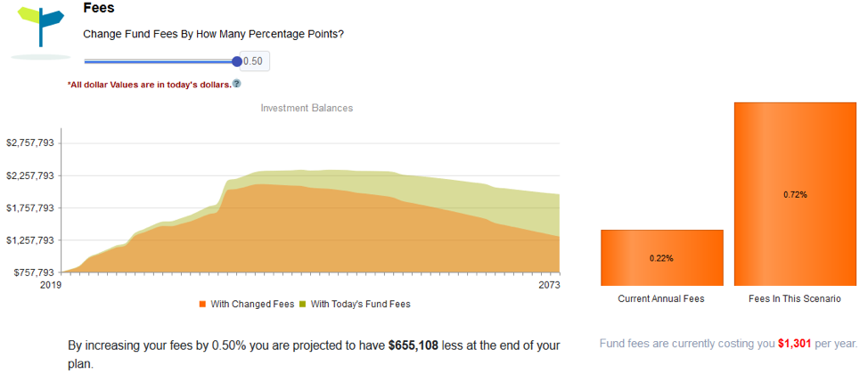Screen dimensions: 868x374
Task: Open the help question mark icon
Action: pyautogui.click(x=237, y=84)
